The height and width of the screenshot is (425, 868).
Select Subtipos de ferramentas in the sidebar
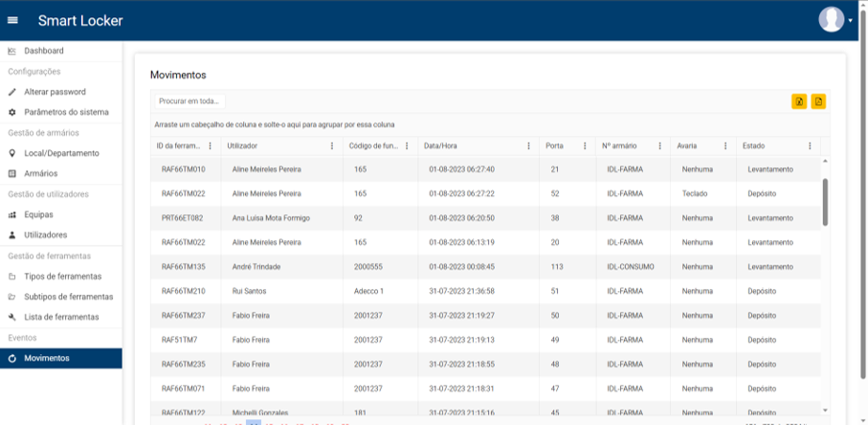tap(68, 296)
